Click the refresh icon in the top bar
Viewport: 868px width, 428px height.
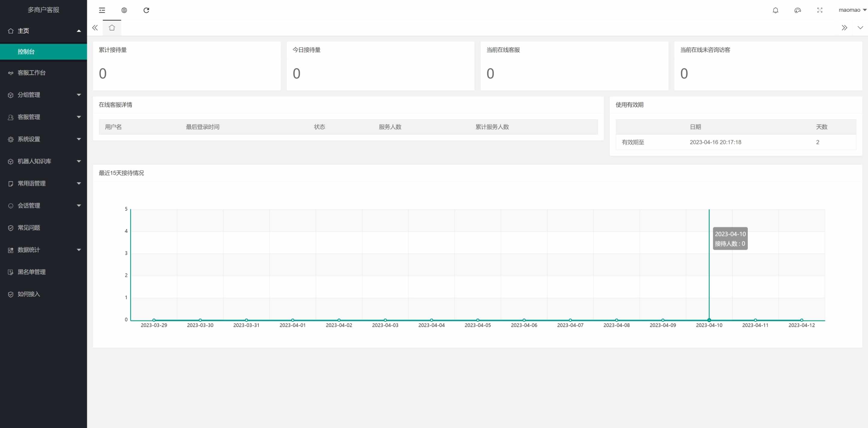[146, 10]
